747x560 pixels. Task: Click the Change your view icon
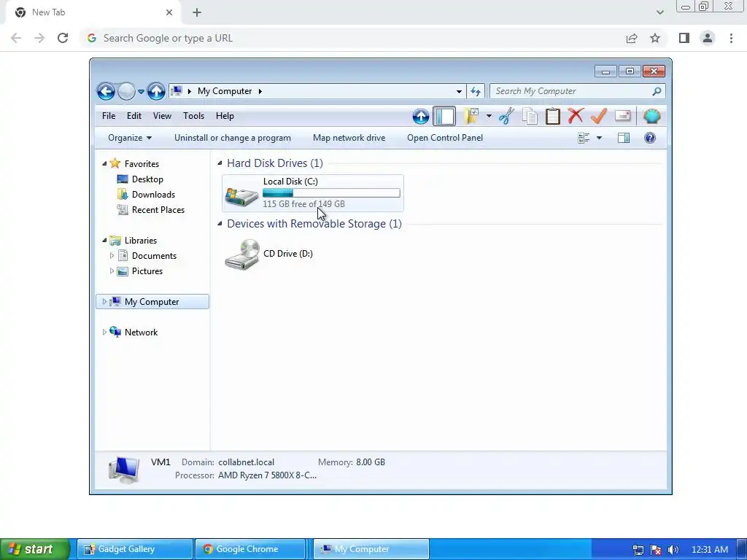click(x=584, y=138)
